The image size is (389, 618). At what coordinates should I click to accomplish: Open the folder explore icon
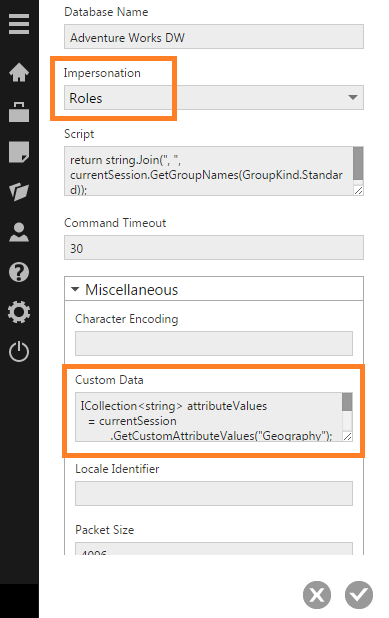[x=19, y=192]
